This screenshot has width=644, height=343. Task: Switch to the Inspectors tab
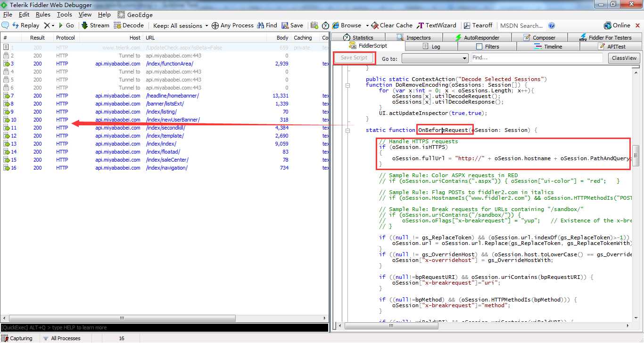click(x=413, y=38)
